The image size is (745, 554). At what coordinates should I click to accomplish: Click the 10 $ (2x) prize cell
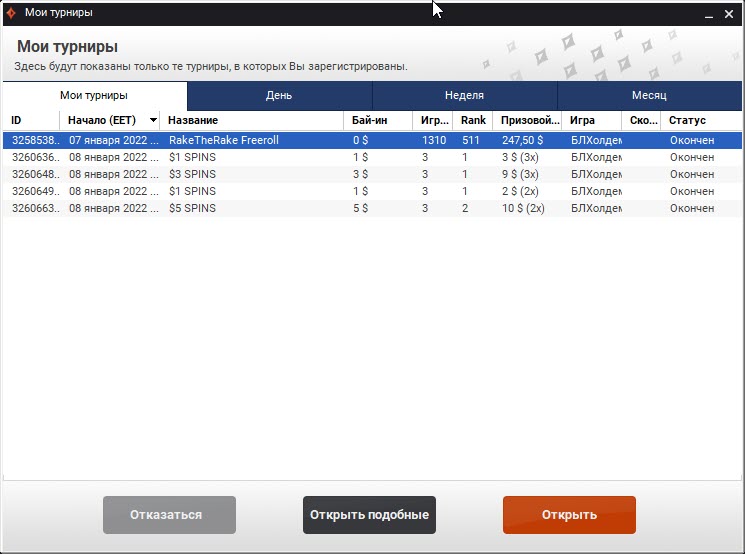[523, 209]
